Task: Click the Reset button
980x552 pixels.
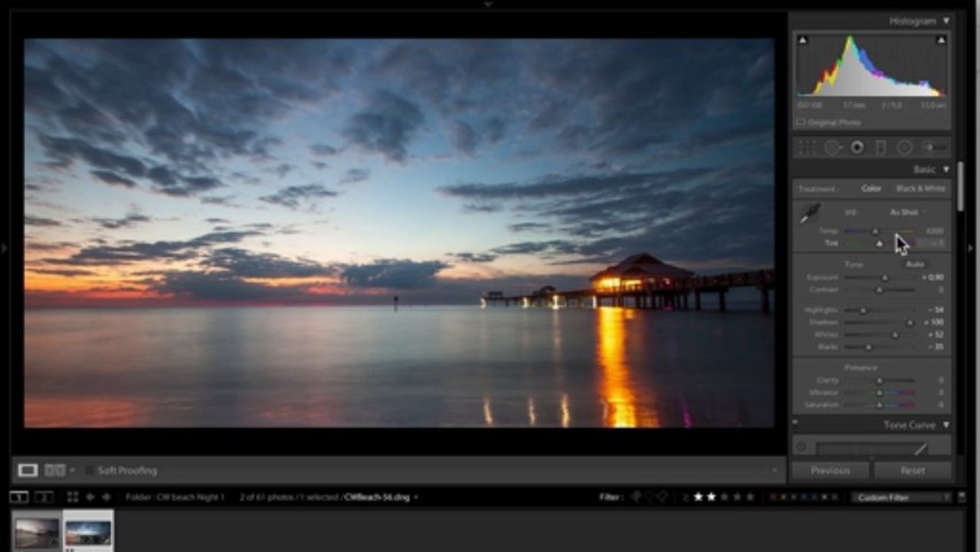Action: click(x=913, y=470)
